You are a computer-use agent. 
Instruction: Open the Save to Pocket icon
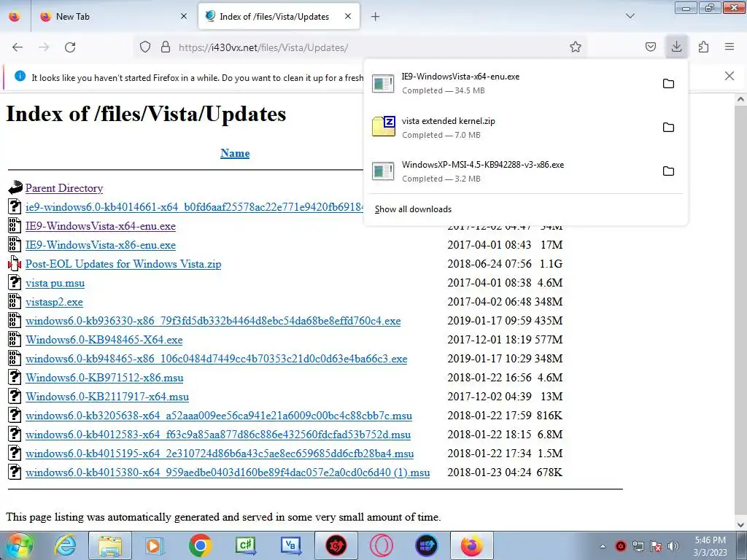(650, 47)
